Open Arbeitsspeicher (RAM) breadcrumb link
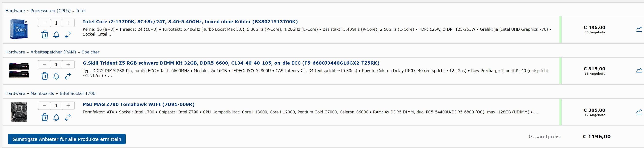644x148 pixels. 53,52
